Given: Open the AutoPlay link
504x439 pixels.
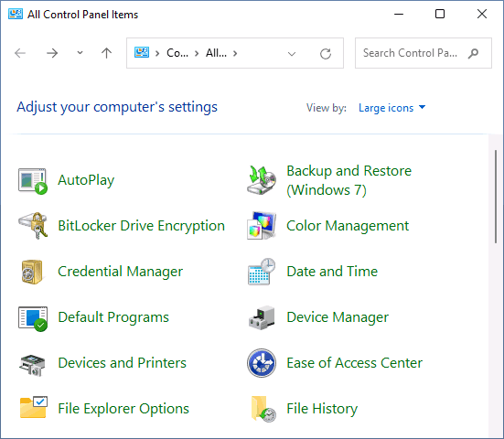Looking at the screenshot, I should point(86,180).
